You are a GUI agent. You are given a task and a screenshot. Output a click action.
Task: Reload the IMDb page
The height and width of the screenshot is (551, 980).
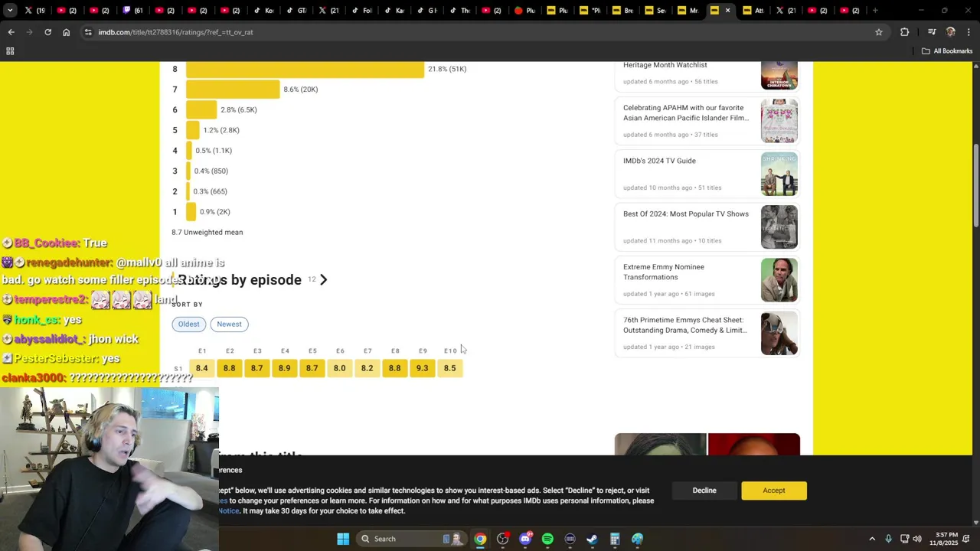tap(47, 32)
